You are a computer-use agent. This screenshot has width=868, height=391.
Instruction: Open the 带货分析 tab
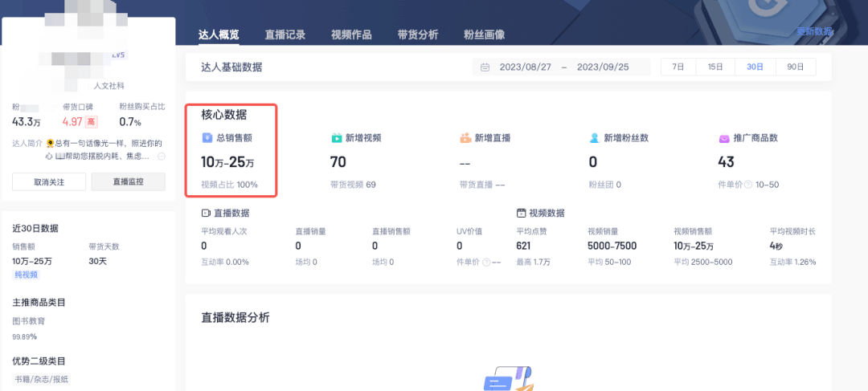click(x=418, y=35)
